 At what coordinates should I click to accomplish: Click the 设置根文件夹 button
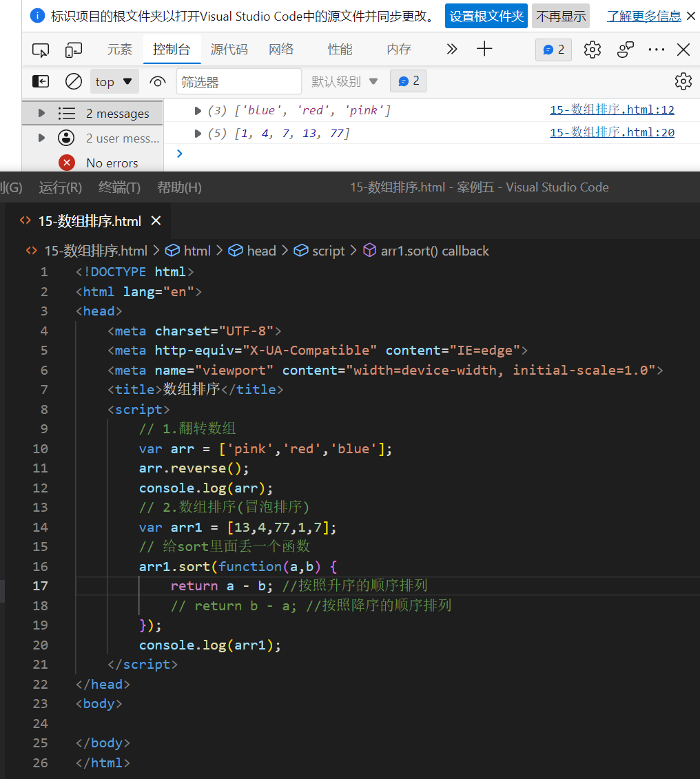tap(486, 16)
